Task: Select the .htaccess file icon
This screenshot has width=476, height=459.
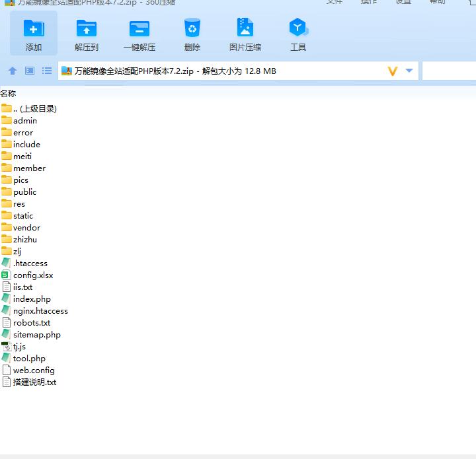Action: click(7, 263)
